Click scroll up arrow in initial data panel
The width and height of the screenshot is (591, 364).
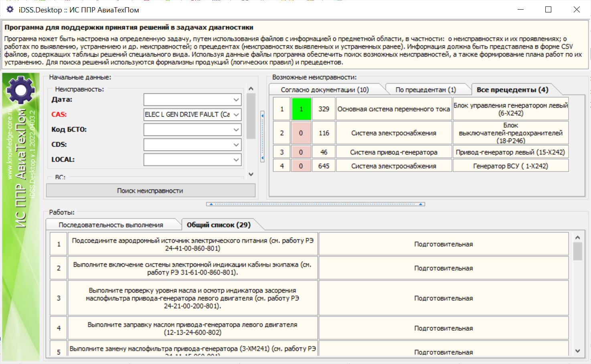[x=251, y=88]
